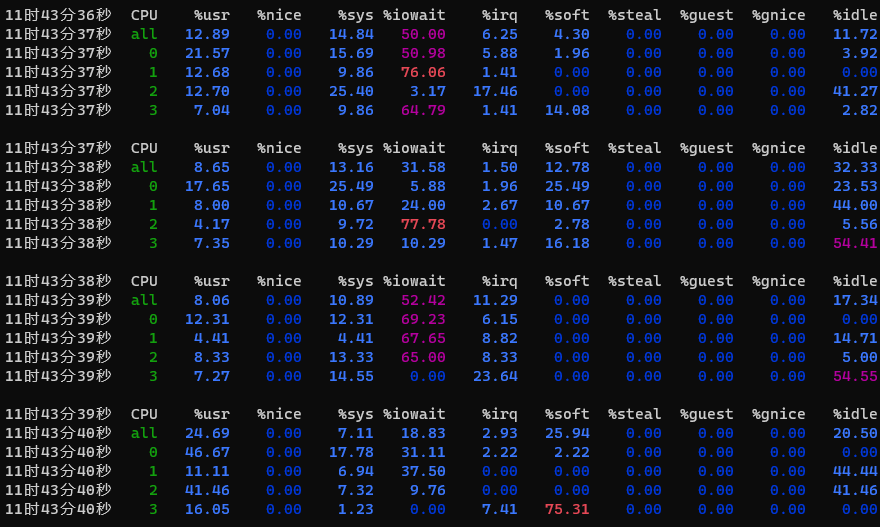Select the %iowait value 52.42
880x527 pixels.
(x=423, y=300)
